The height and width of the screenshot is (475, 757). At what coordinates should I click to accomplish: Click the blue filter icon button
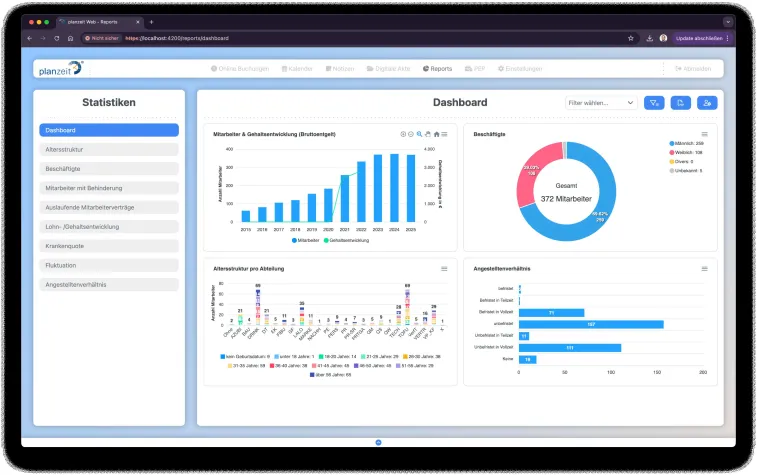point(655,102)
